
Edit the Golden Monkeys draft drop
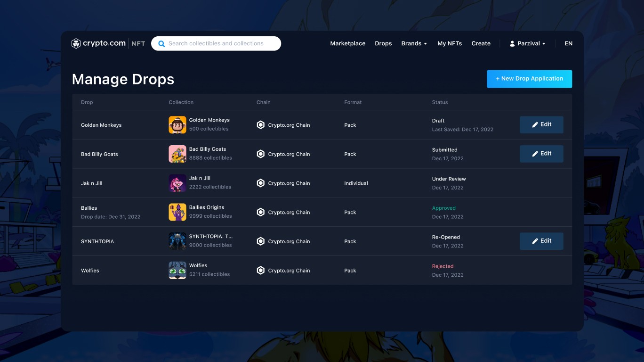(x=541, y=124)
